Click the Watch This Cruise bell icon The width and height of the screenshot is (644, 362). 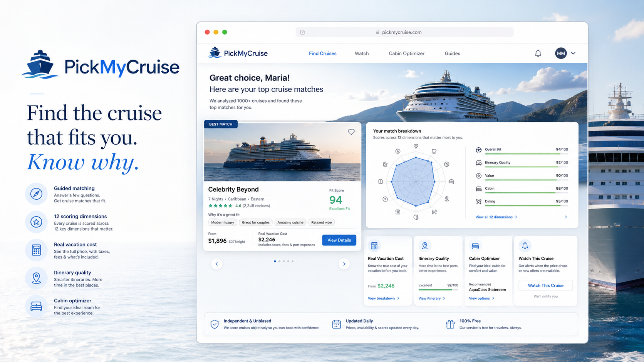pyautogui.click(x=525, y=245)
